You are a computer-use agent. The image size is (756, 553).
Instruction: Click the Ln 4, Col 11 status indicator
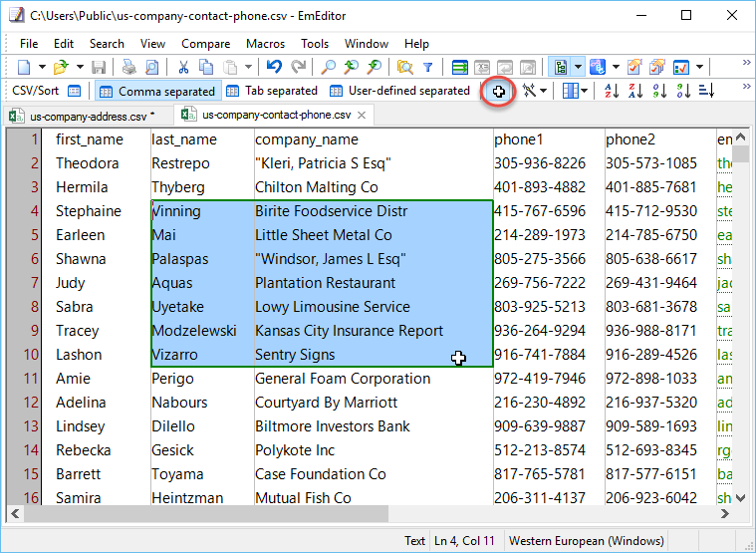(464, 541)
